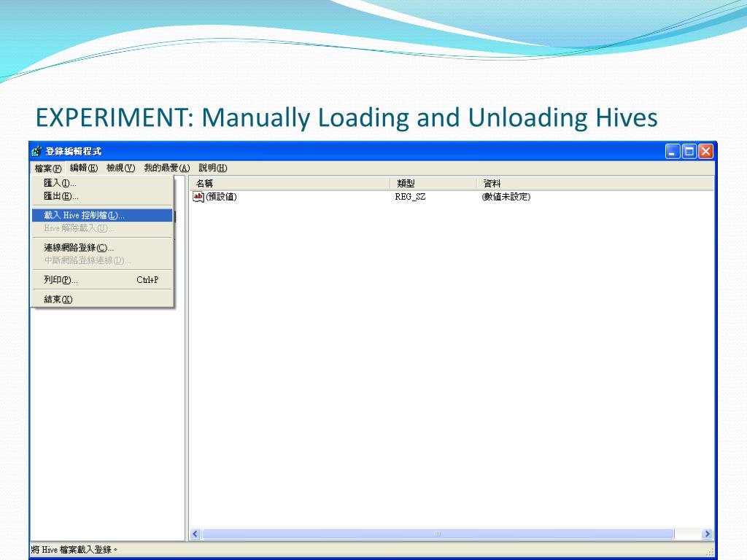
Task: Click the 名稱 column header
Action: [x=290, y=184]
